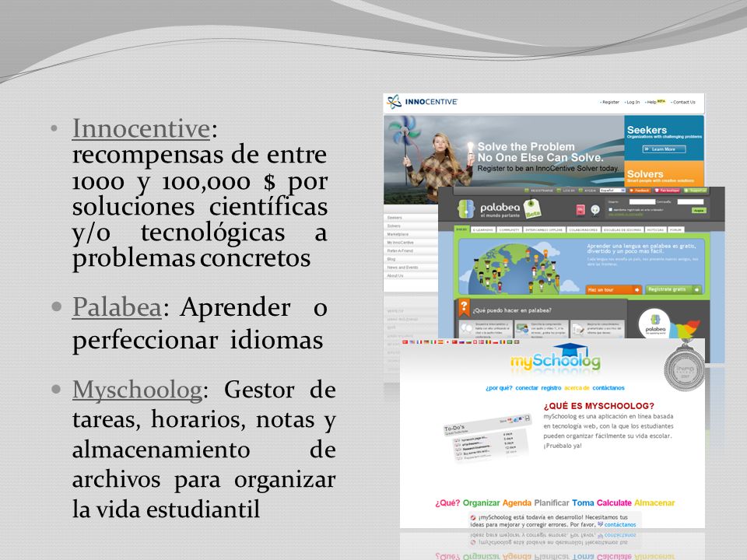The height and width of the screenshot is (560, 747).
Task: Click the pink ¿Qué? word on mySchoolog
Action: [447, 503]
